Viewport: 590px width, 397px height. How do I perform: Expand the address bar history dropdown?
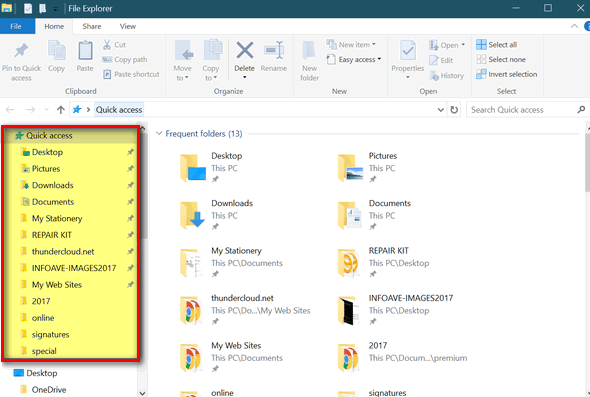441,110
